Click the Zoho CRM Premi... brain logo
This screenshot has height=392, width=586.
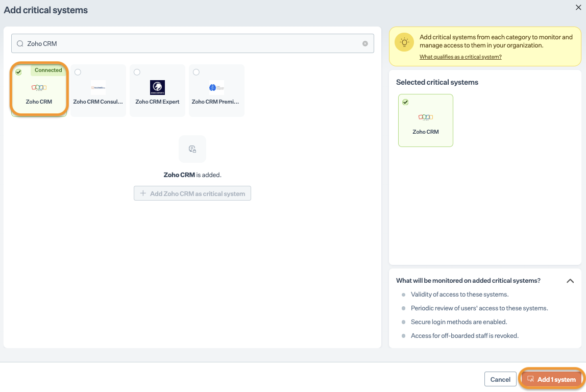pyautogui.click(x=216, y=87)
